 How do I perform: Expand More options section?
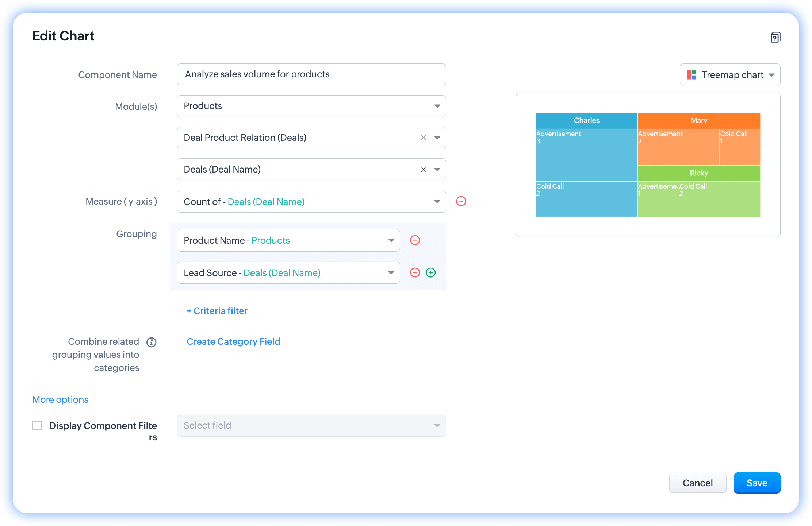60,399
